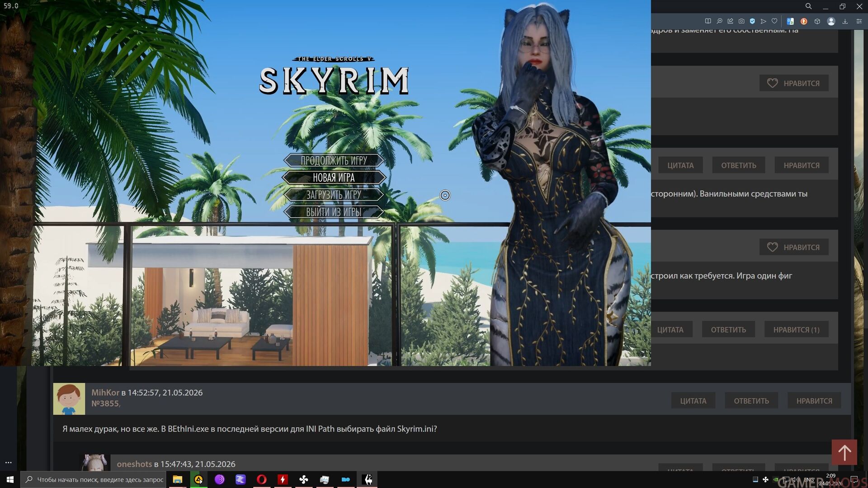
Task: Open browser downloads icon
Action: [x=845, y=21]
